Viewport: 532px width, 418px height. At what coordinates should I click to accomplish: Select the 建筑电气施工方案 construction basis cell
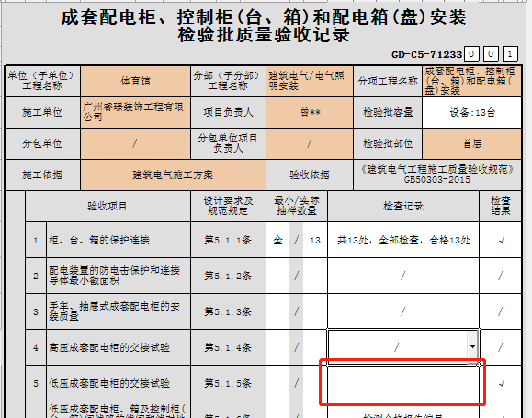click(173, 175)
